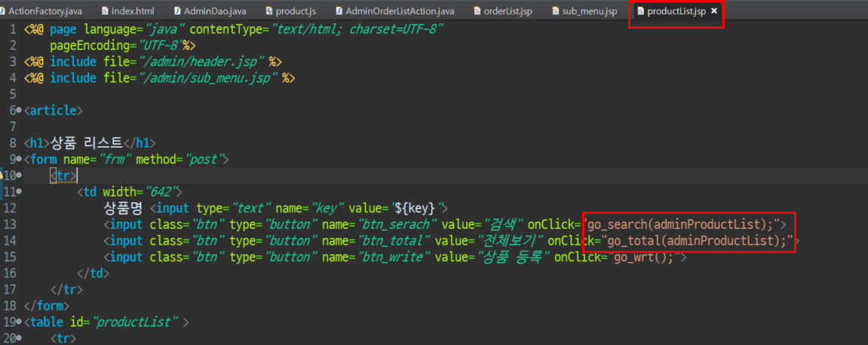868x345 pixels.
Task: Click the product.js tab's file icon
Action: [x=269, y=11]
